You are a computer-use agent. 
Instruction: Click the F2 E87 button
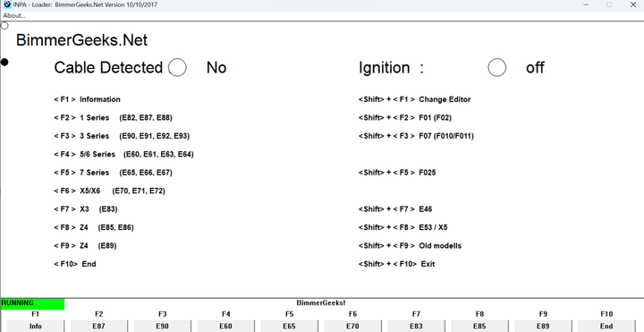point(99,327)
